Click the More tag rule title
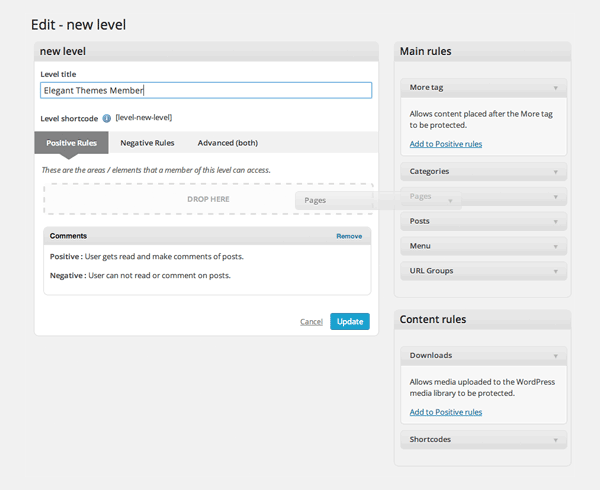The height and width of the screenshot is (490, 600). coord(426,87)
